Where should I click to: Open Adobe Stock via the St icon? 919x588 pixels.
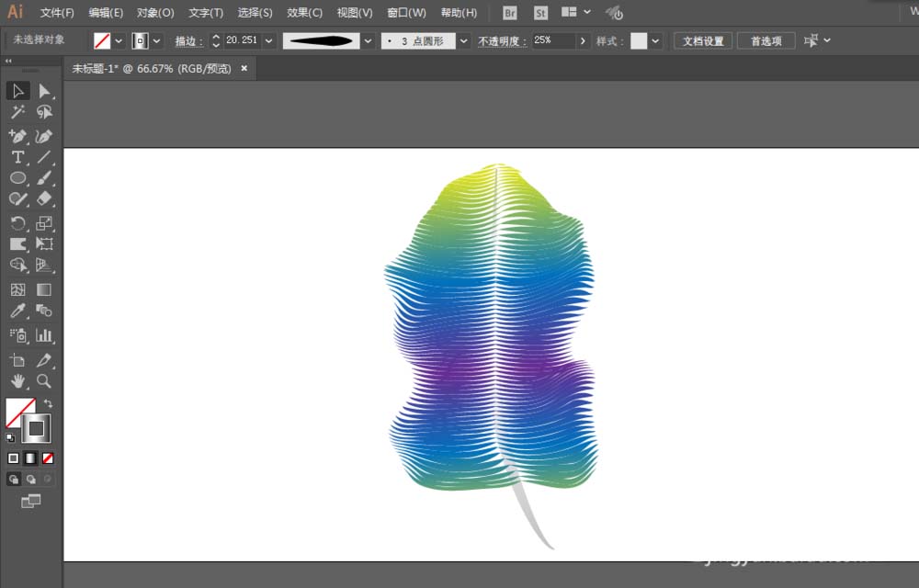click(x=540, y=13)
